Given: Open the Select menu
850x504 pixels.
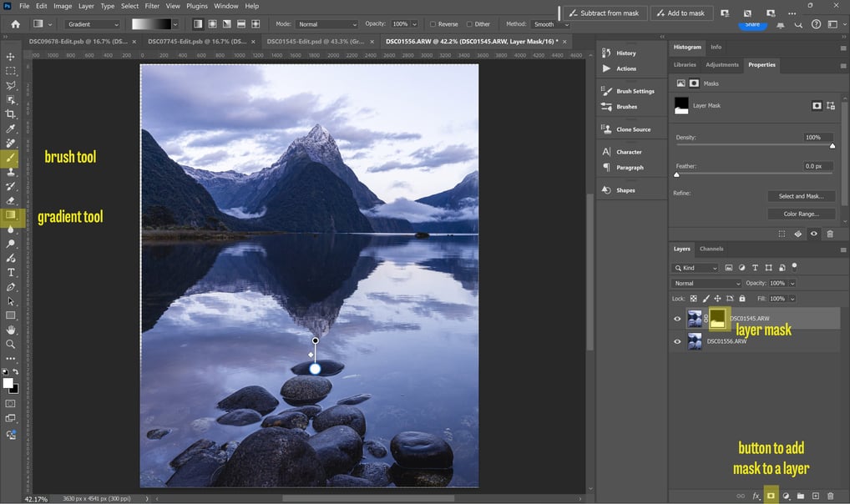Looking at the screenshot, I should (x=129, y=6).
